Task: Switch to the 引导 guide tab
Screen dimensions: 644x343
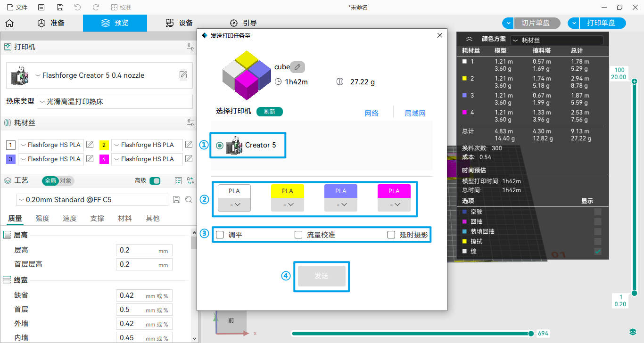Action: (243, 23)
